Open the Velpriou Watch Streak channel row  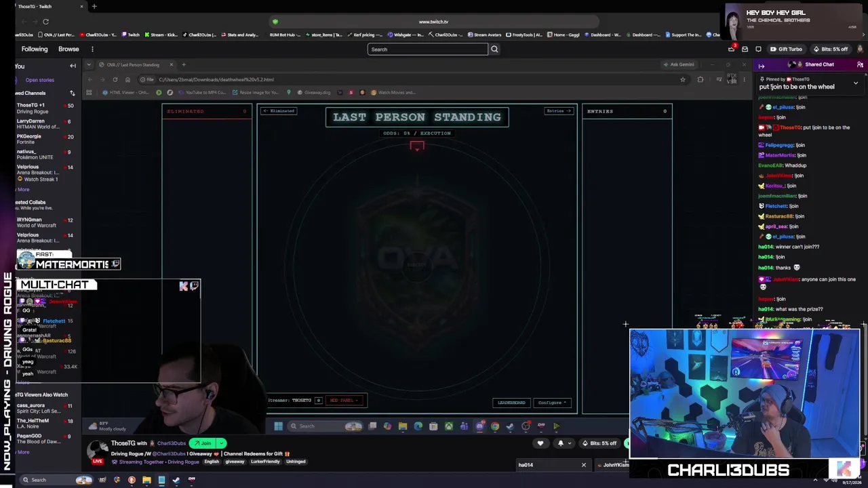pyautogui.click(x=45, y=173)
